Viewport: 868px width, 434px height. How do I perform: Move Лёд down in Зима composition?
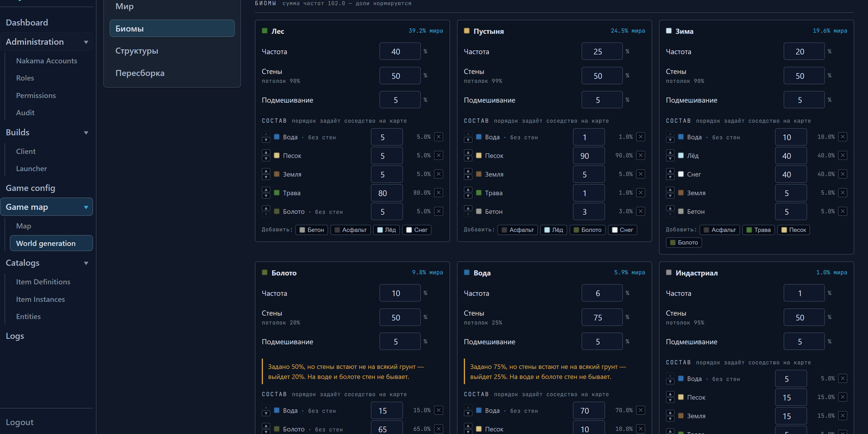pos(670,159)
